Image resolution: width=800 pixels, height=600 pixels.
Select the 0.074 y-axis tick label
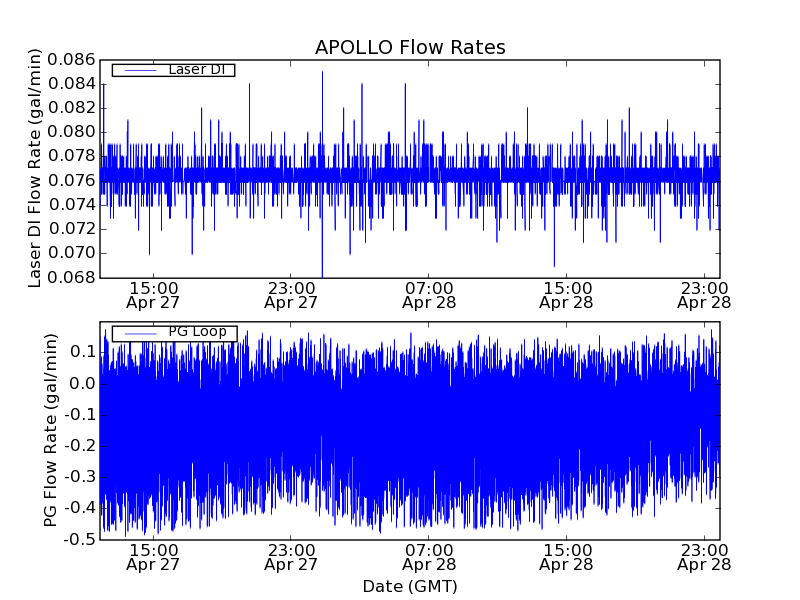[71, 205]
